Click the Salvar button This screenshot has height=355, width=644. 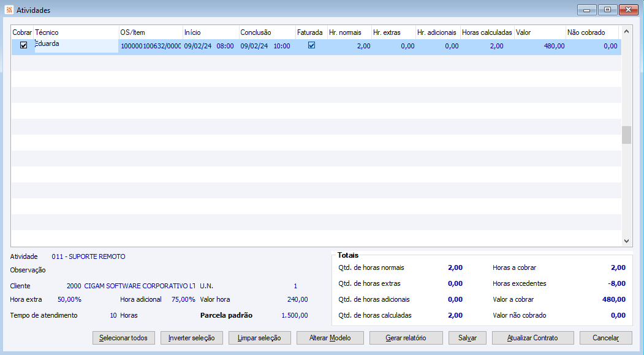tap(468, 338)
